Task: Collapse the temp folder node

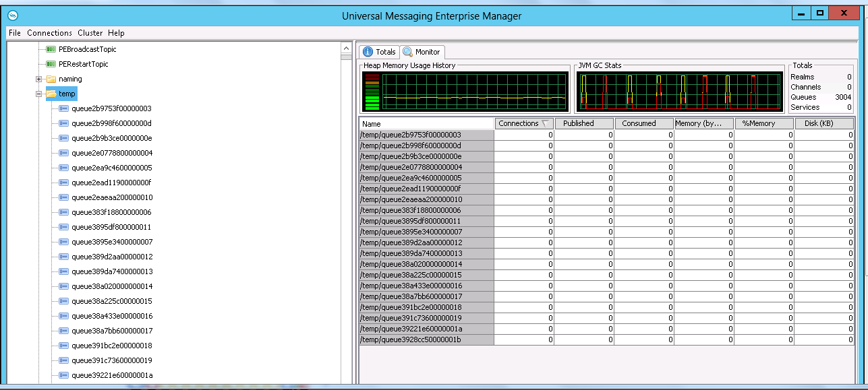Action: (39, 94)
